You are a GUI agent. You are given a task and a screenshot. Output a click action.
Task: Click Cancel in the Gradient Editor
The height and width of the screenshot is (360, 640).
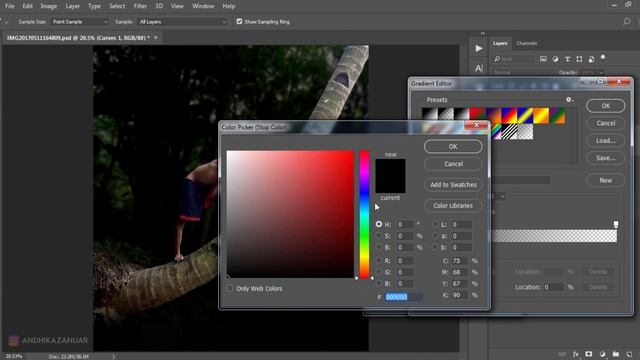(606, 123)
